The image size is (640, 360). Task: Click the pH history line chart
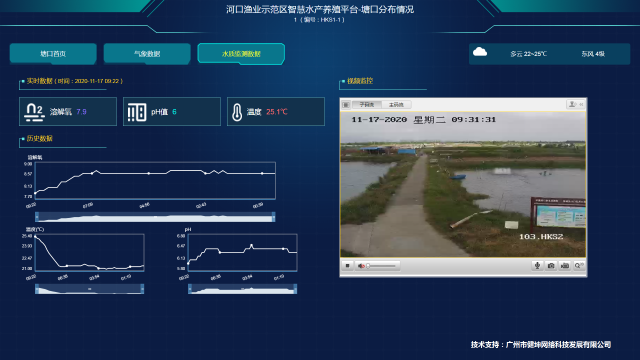[x=242, y=253]
